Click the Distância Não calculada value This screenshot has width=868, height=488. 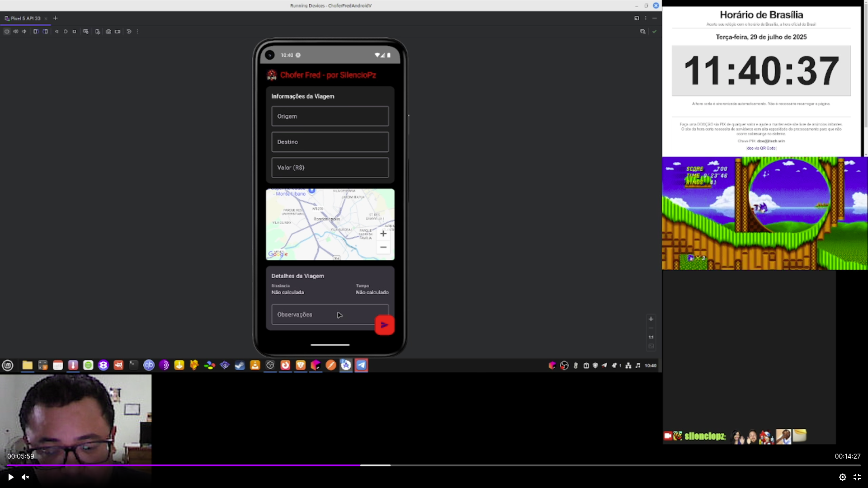pos(288,292)
